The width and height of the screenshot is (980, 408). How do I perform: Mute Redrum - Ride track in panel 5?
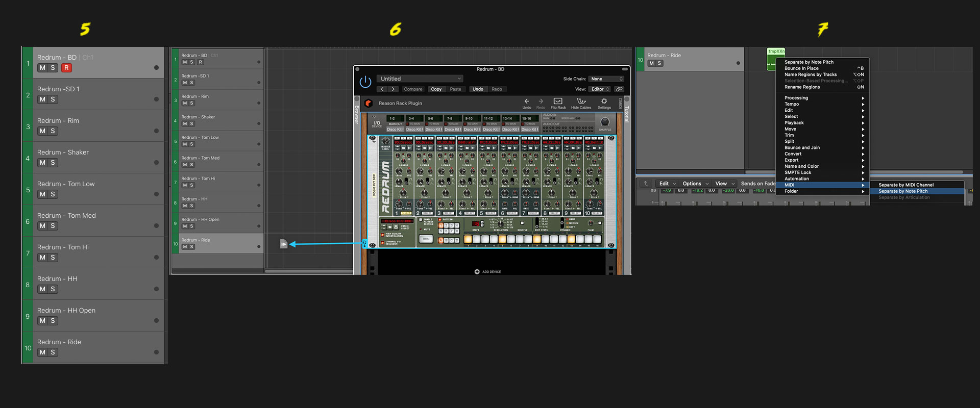42,352
